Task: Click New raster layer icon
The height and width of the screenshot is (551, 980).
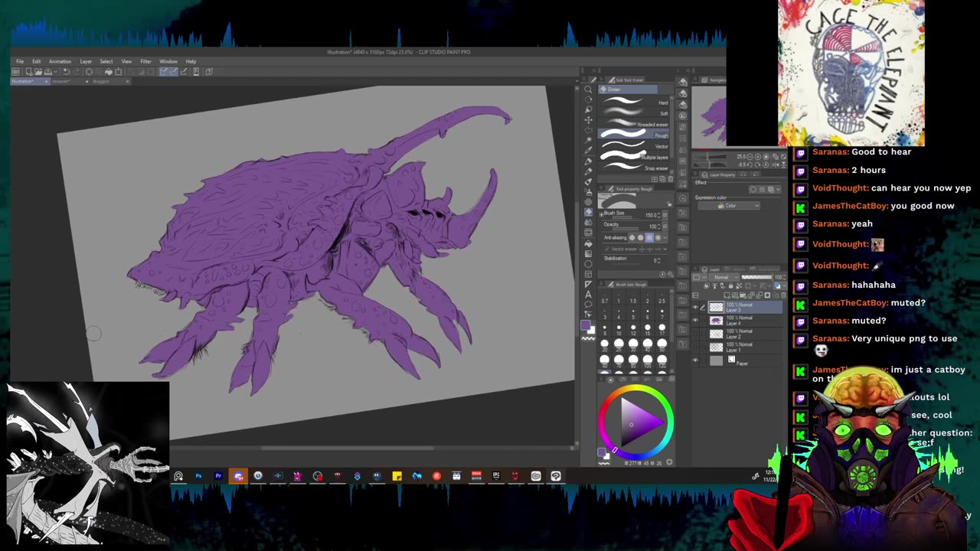Action: 727,295
